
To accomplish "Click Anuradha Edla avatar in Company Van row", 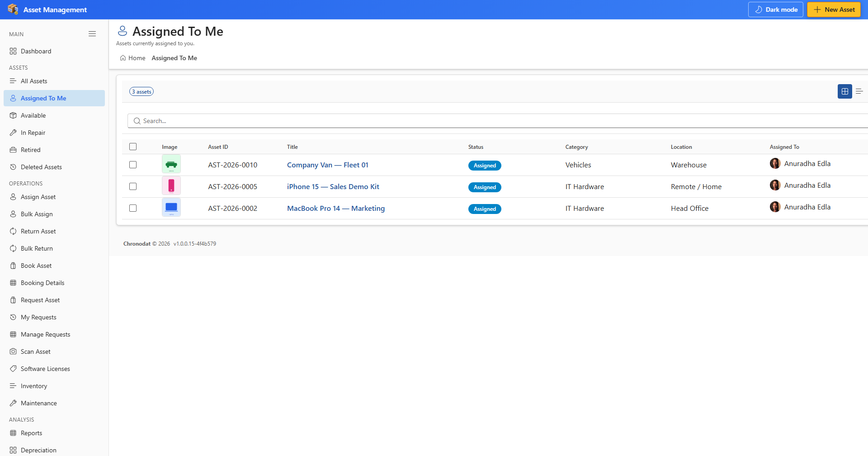I will 775,163.
